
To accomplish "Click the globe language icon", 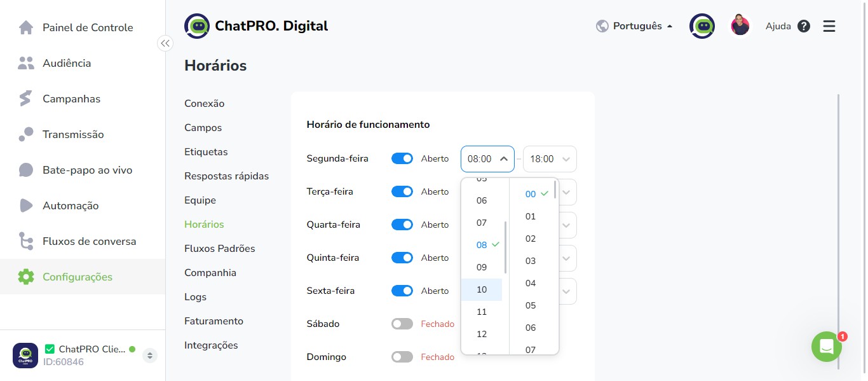I will point(602,26).
